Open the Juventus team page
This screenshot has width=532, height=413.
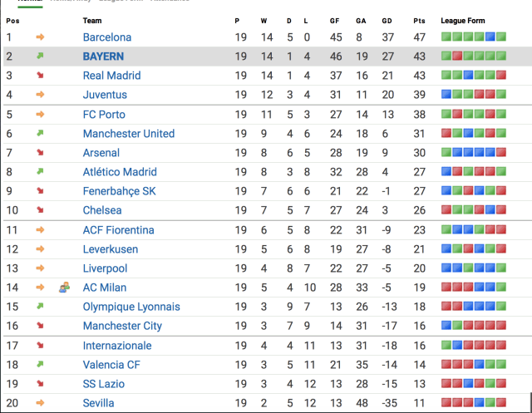[x=105, y=95]
